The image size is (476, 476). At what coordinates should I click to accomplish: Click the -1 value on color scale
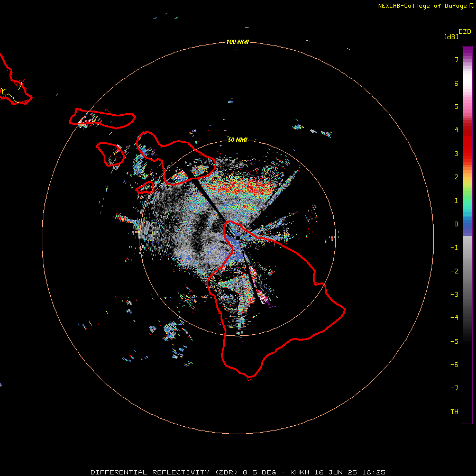pyautogui.click(x=454, y=248)
